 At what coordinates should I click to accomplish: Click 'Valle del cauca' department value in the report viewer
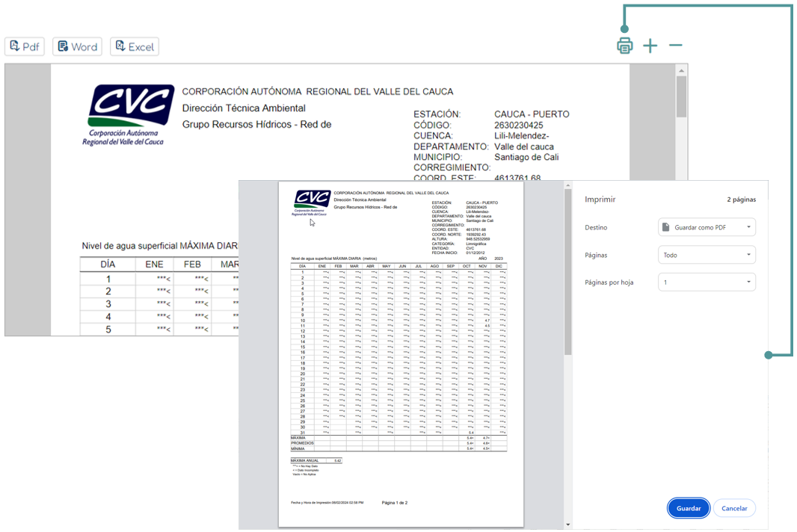(524, 146)
